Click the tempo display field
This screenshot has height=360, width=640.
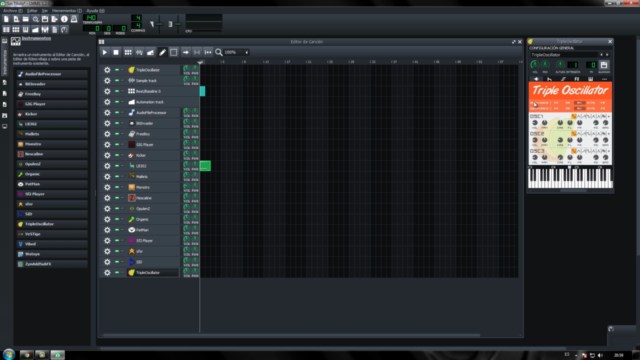pos(91,18)
